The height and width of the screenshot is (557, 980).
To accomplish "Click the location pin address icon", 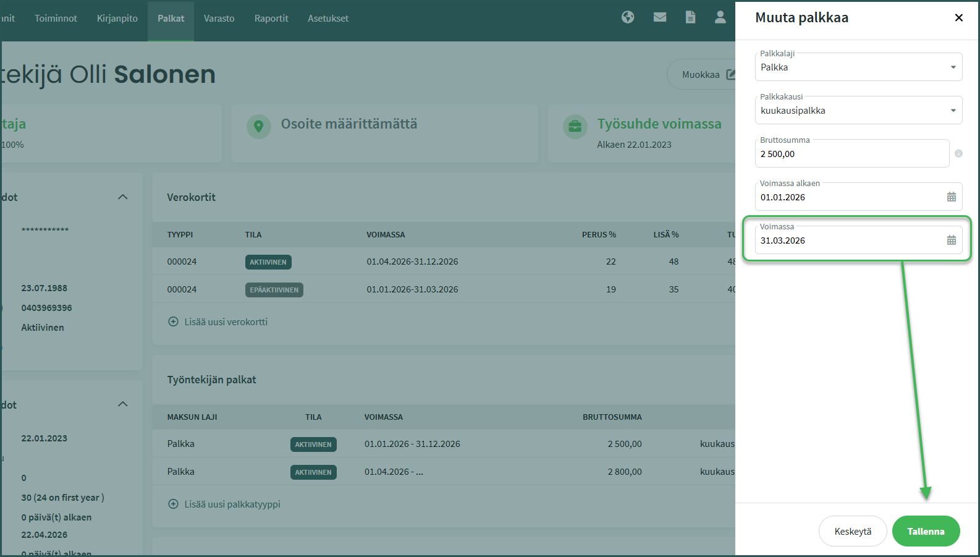I will point(259,127).
